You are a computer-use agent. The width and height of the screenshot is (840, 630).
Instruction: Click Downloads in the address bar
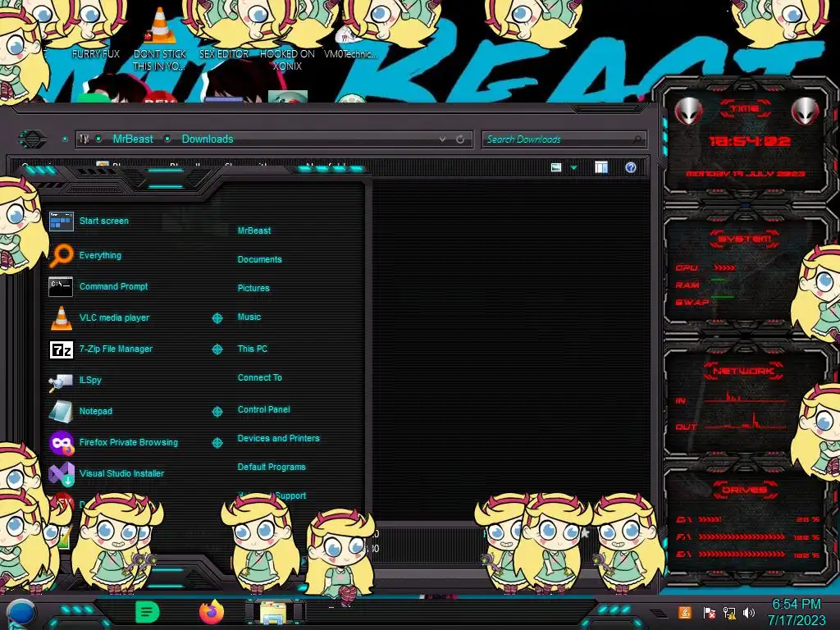point(208,139)
